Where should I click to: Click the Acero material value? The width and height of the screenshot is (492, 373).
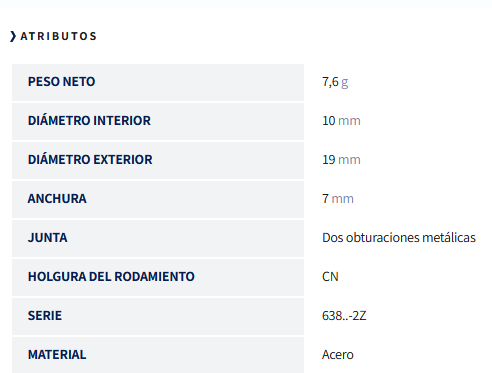pos(338,355)
